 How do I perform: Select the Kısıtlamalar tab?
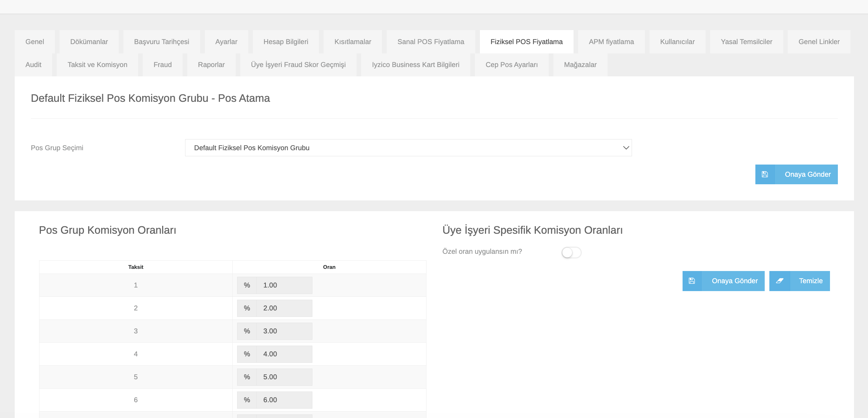[x=353, y=42]
